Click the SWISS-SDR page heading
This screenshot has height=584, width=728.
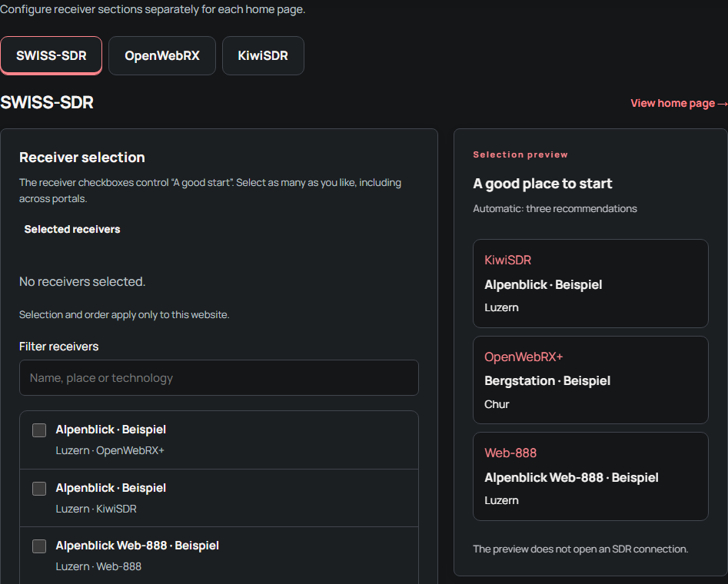coord(47,103)
